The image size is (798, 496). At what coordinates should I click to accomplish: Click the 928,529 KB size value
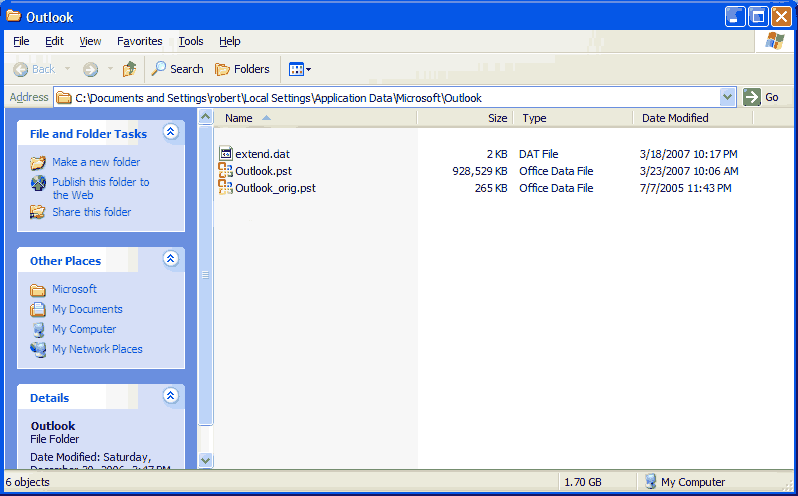coord(480,171)
